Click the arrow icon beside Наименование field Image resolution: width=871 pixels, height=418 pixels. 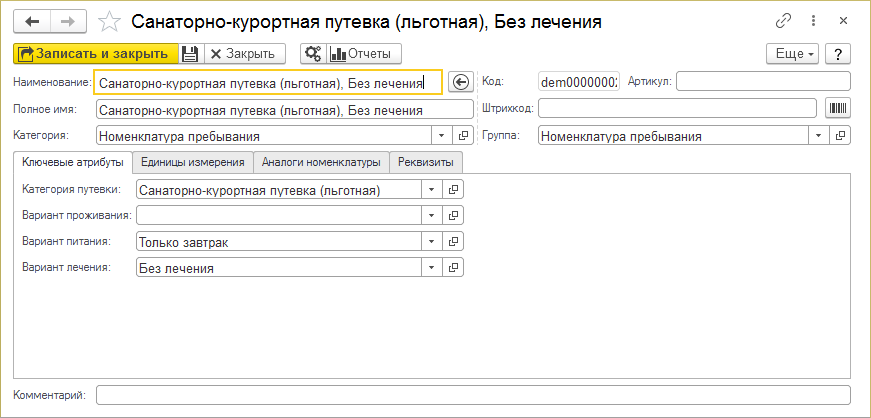coord(460,83)
